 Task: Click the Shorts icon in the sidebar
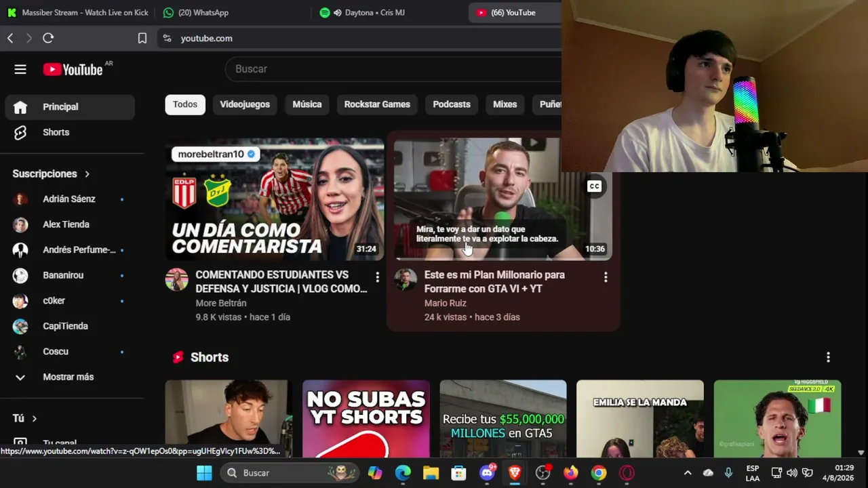coord(20,132)
